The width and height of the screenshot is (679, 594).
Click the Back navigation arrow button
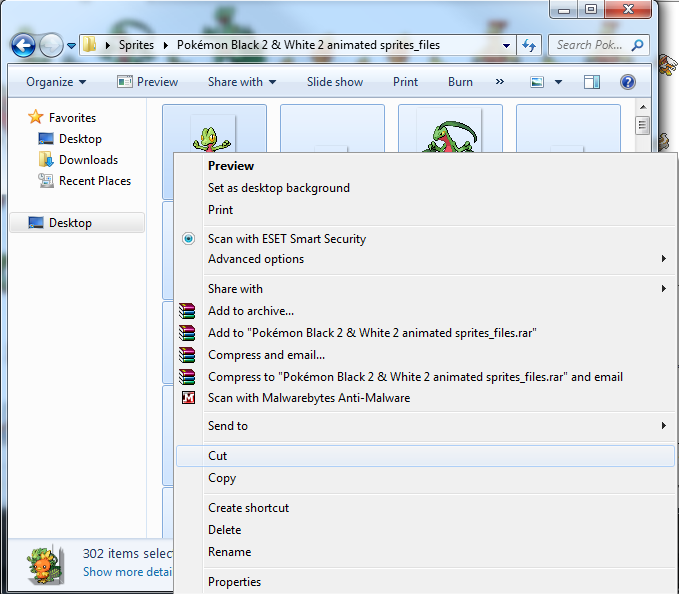pos(23,45)
